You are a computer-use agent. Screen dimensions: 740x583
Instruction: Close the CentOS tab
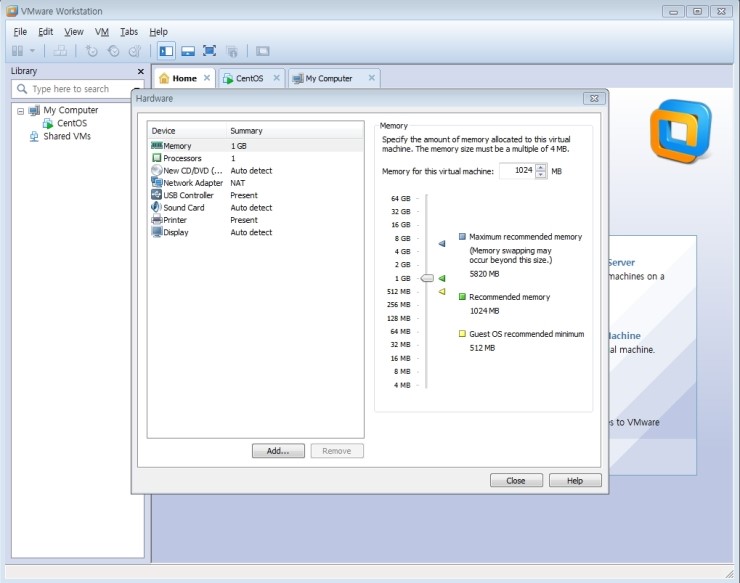pyautogui.click(x=277, y=78)
